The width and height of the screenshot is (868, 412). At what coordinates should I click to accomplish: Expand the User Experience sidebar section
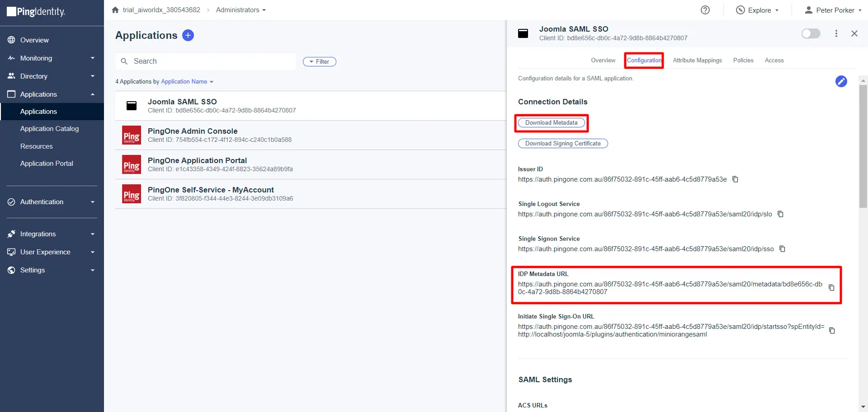(93, 252)
